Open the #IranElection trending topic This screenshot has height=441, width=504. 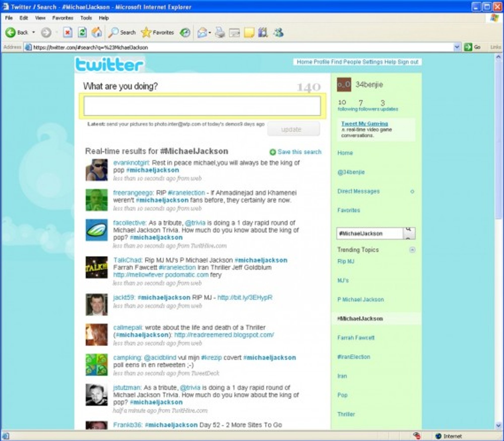point(354,357)
